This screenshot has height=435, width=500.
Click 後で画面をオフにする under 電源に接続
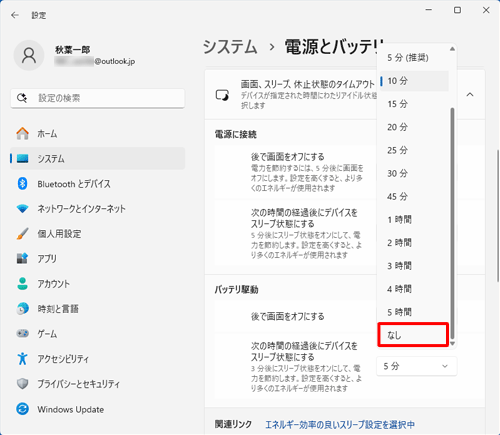pos(288,157)
